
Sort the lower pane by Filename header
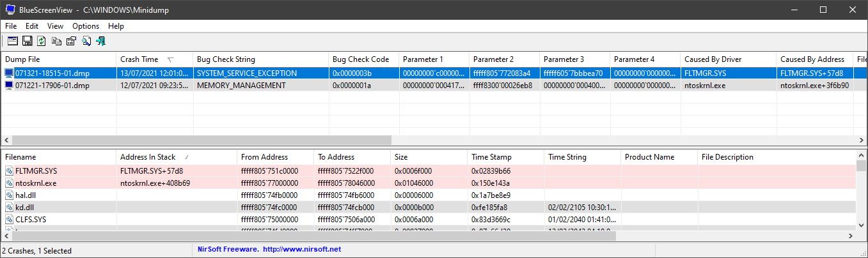click(x=58, y=157)
